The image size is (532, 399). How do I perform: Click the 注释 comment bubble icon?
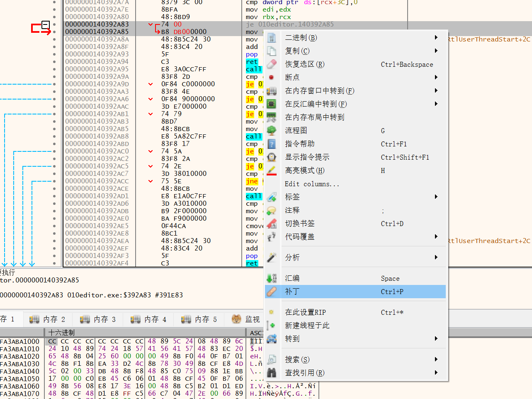coord(272,210)
